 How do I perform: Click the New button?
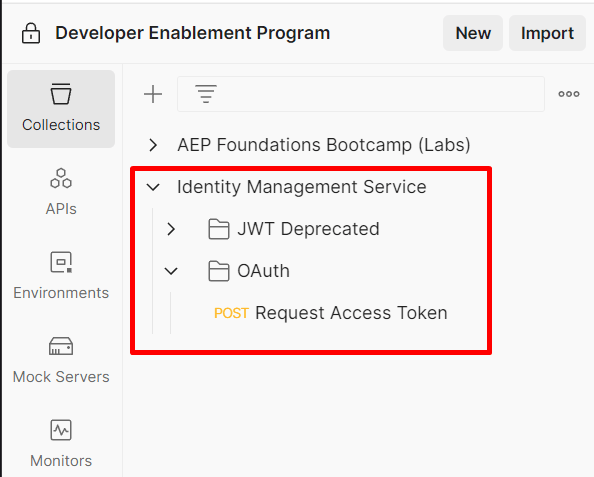coord(473,33)
